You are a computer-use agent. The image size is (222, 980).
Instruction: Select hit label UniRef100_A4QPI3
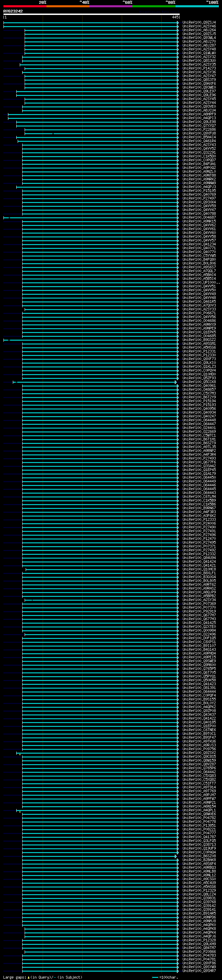click(199, 118)
